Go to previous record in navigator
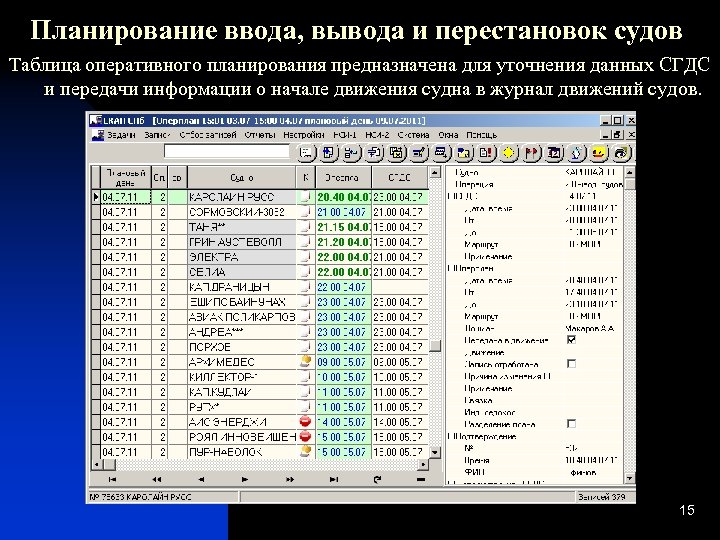The height and width of the screenshot is (540, 720). [x=201, y=479]
